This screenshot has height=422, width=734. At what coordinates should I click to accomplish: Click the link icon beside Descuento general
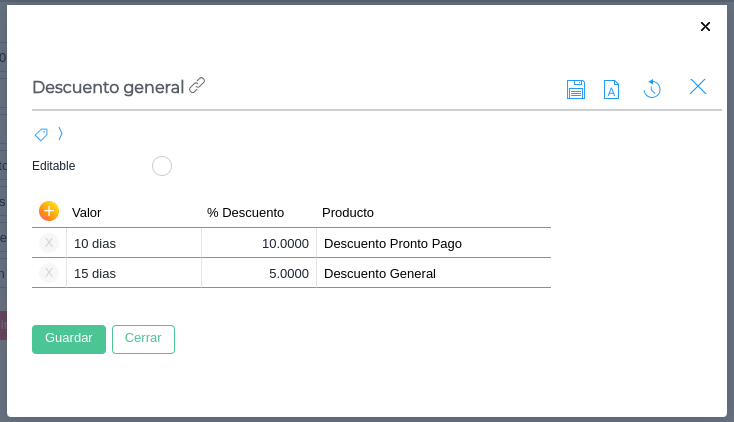[197, 86]
